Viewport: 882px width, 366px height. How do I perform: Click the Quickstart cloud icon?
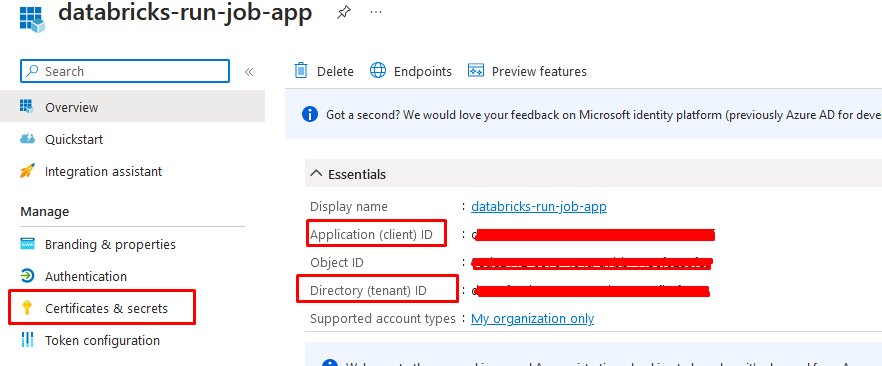point(27,139)
